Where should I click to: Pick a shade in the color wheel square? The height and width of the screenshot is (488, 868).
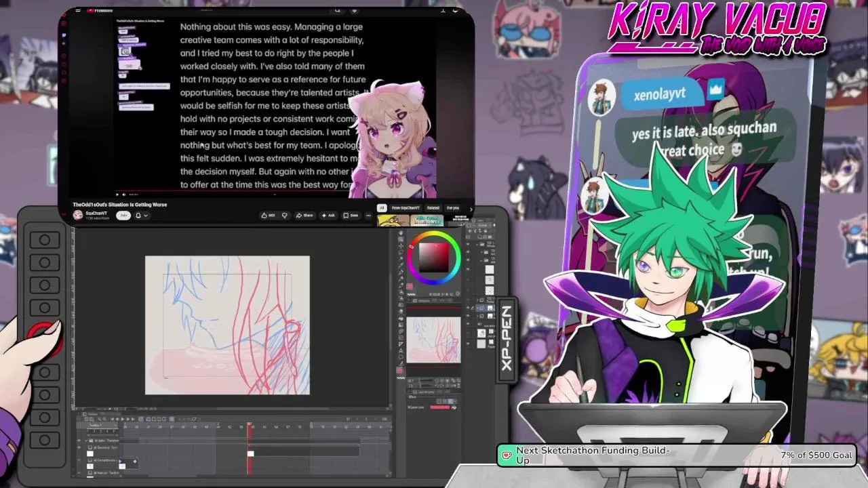click(434, 257)
